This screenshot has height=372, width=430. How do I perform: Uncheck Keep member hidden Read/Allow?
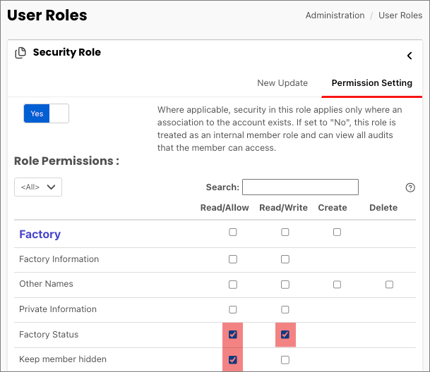pos(233,360)
